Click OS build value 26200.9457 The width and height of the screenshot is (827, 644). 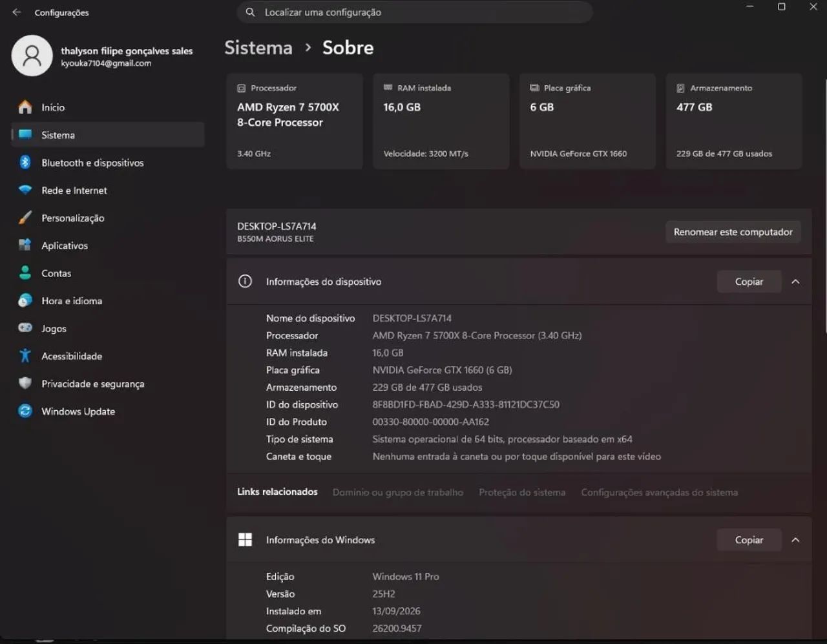397,628
